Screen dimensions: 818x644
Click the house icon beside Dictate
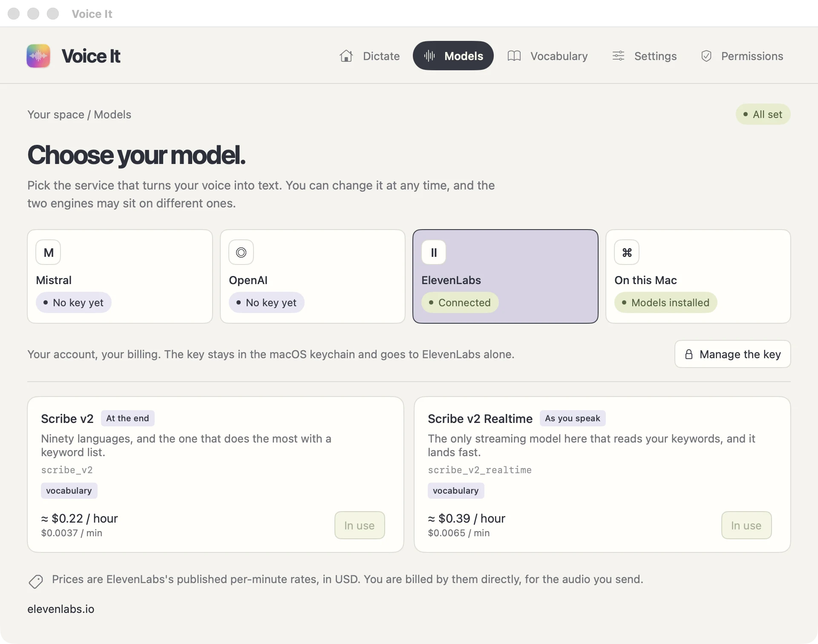[x=346, y=56]
